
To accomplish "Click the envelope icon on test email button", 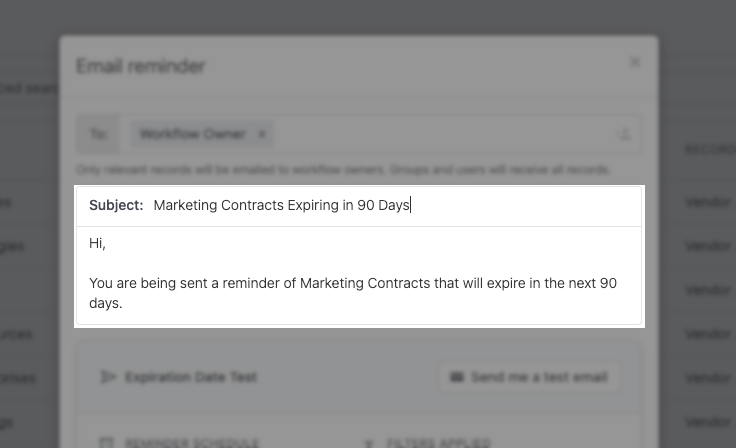I will pos(457,377).
